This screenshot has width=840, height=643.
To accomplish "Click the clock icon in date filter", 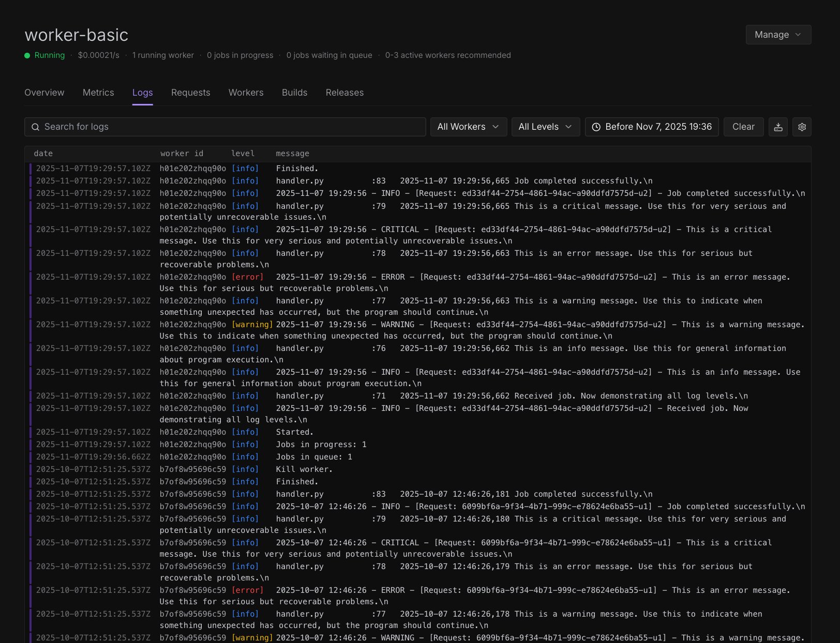I will point(596,127).
